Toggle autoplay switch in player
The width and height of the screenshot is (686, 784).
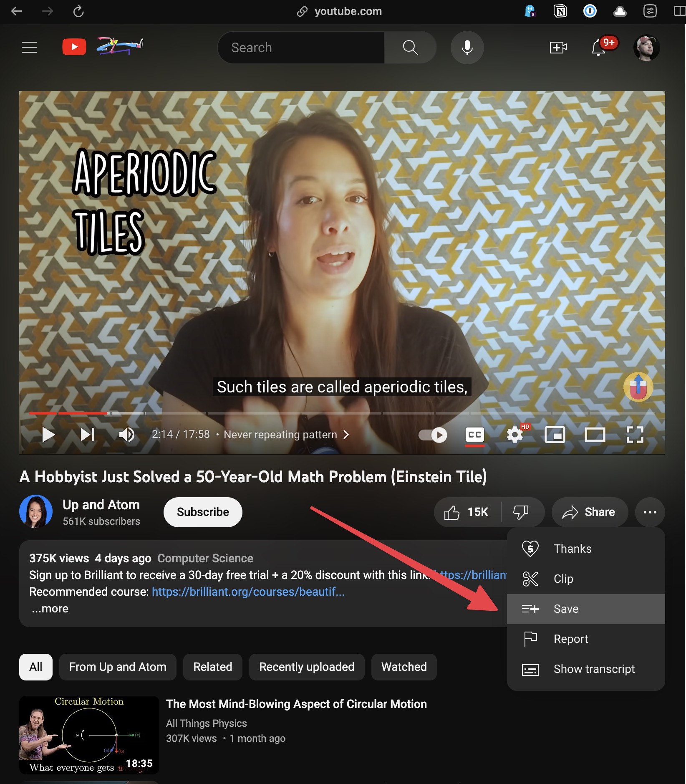click(x=433, y=435)
